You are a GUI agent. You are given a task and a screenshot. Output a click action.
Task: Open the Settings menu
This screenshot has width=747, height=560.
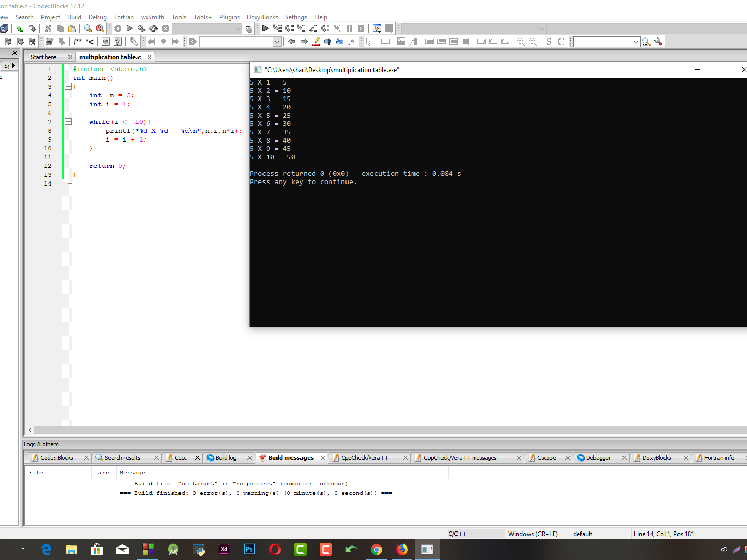296,17
